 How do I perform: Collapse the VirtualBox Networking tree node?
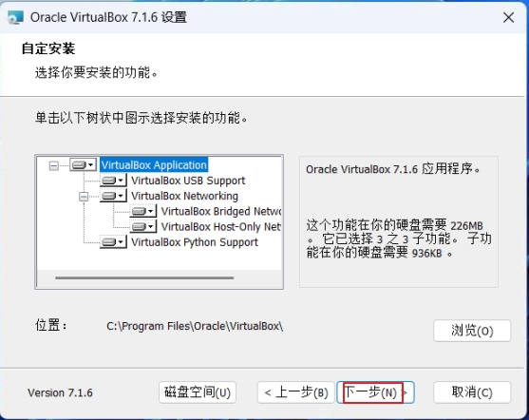84,196
